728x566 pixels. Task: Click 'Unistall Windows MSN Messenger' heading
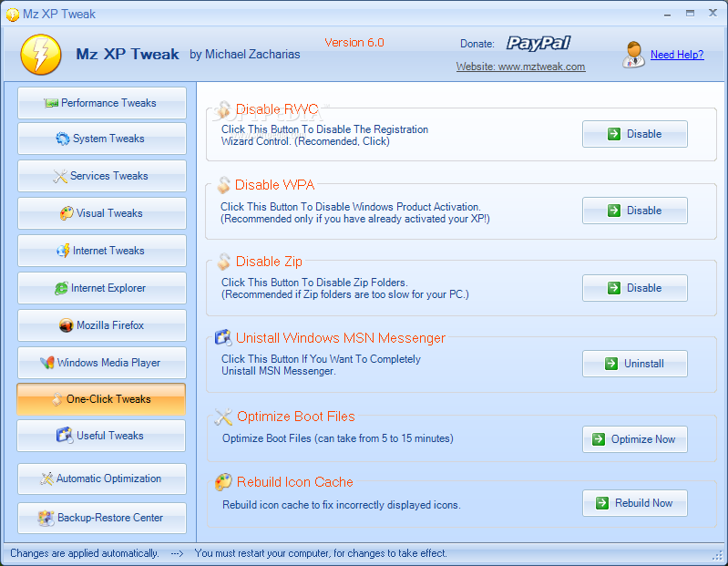point(341,337)
